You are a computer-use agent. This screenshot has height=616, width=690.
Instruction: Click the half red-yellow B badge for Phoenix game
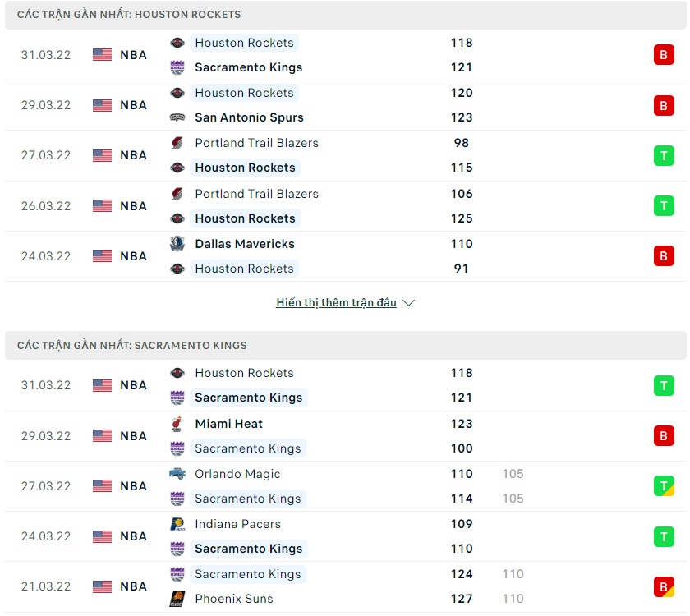point(664,586)
